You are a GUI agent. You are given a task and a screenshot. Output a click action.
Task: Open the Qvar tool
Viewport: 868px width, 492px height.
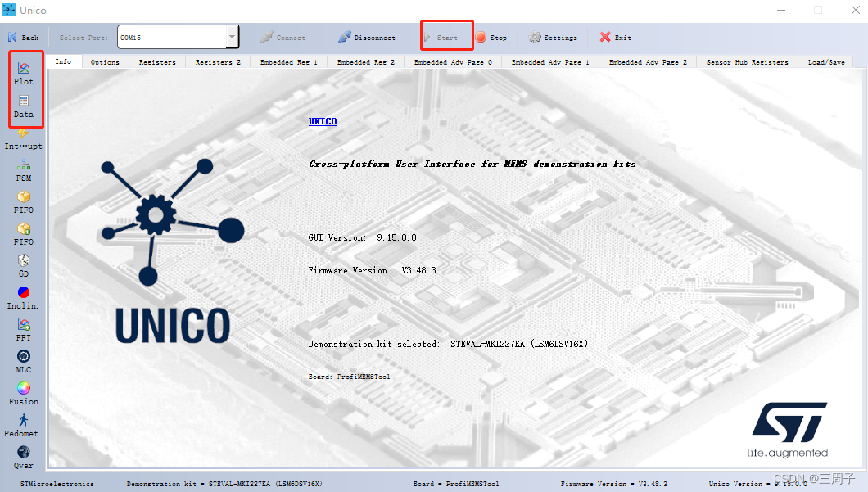point(23,458)
